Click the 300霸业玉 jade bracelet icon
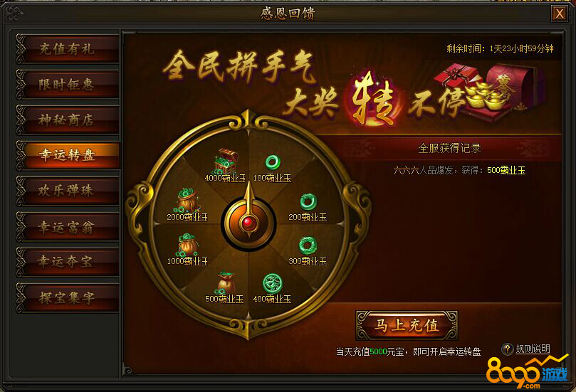 click(308, 245)
